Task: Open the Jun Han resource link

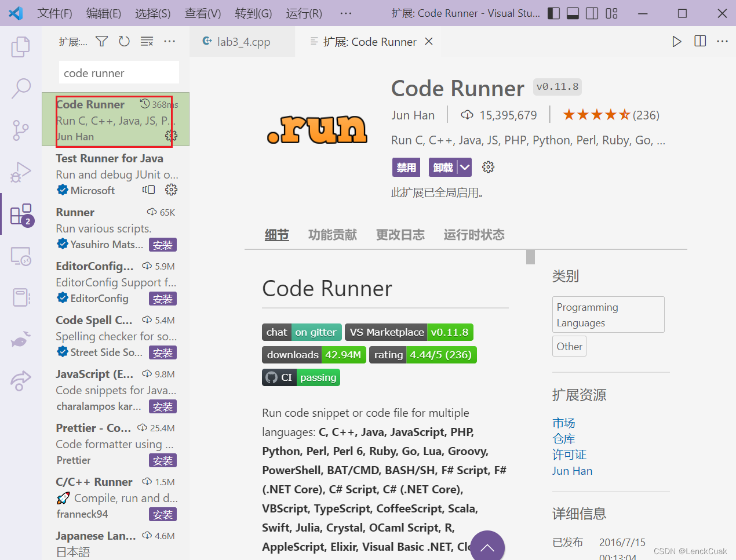Action: pos(572,471)
